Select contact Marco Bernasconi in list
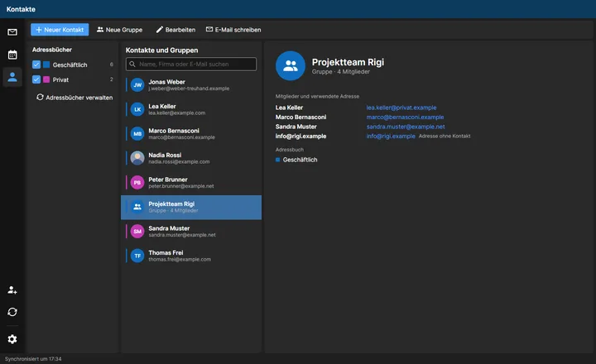This screenshot has width=596, height=364. click(191, 134)
